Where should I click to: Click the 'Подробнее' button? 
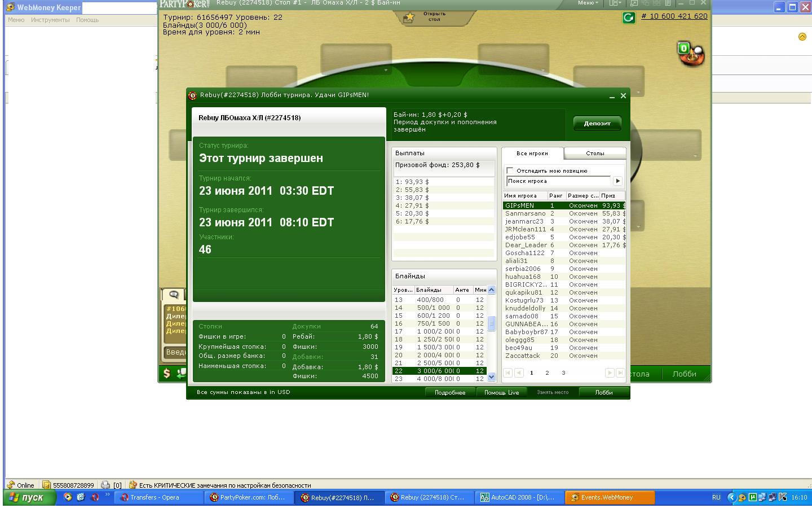449,392
